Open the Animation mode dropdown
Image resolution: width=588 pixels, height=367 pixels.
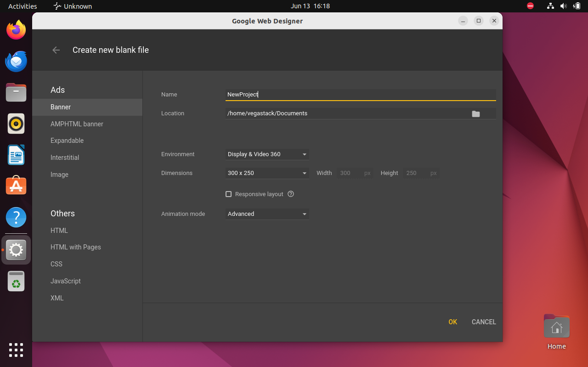(267, 214)
